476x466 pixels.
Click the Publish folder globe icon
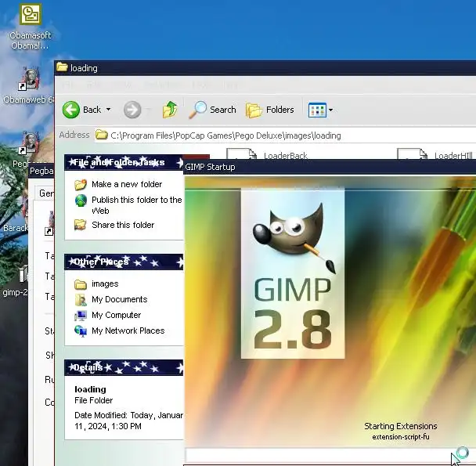(x=81, y=200)
